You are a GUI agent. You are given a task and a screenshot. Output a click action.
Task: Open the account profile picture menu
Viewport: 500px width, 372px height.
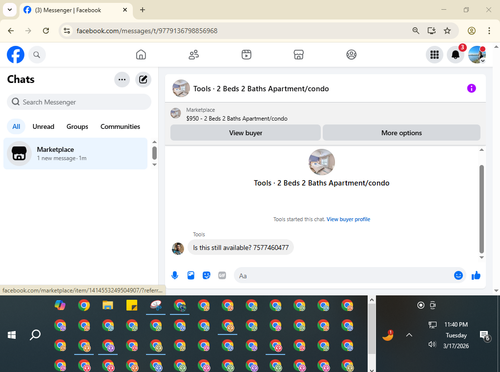(477, 55)
